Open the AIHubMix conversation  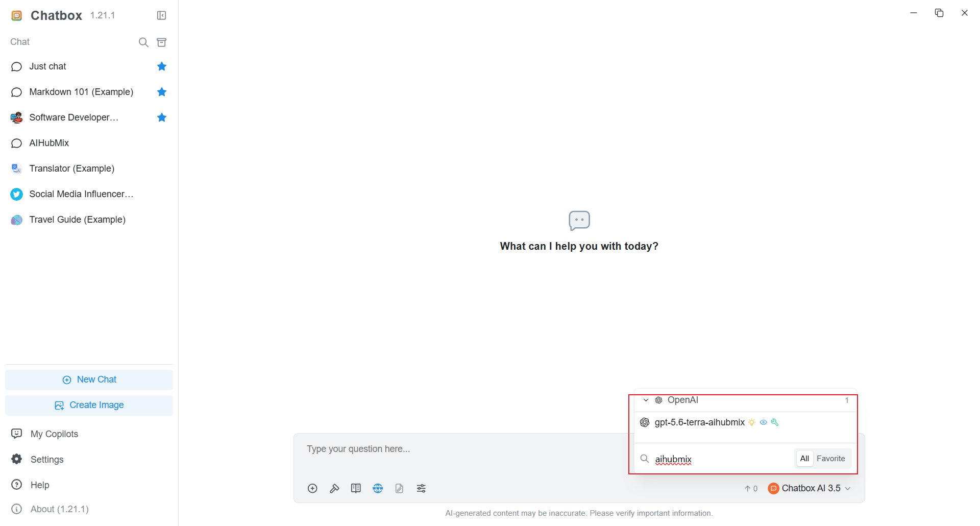(x=89, y=143)
